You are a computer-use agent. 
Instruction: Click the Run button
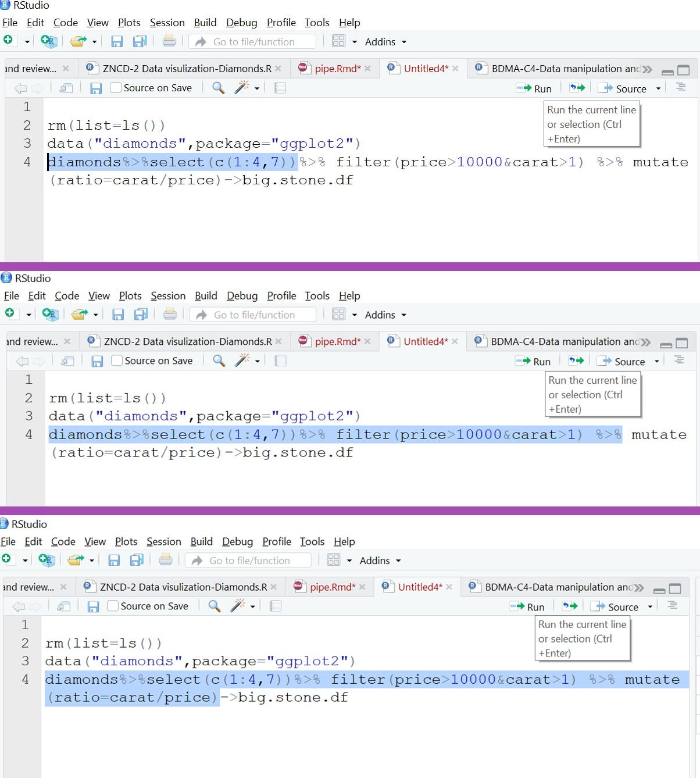click(x=535, y=88)
